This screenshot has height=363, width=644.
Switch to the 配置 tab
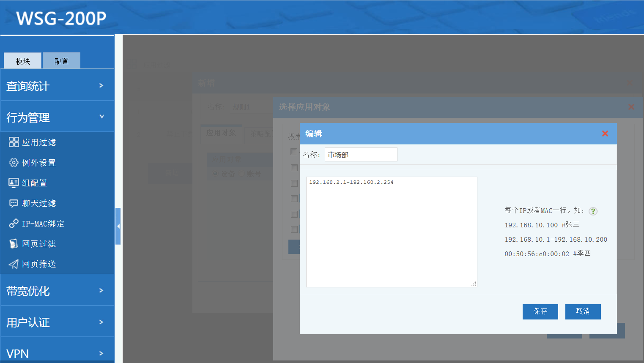[x=61, y=61]
